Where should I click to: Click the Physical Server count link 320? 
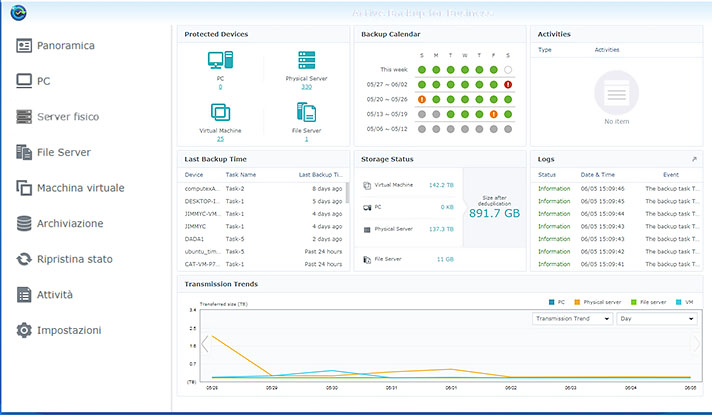(x=306, y=87)
